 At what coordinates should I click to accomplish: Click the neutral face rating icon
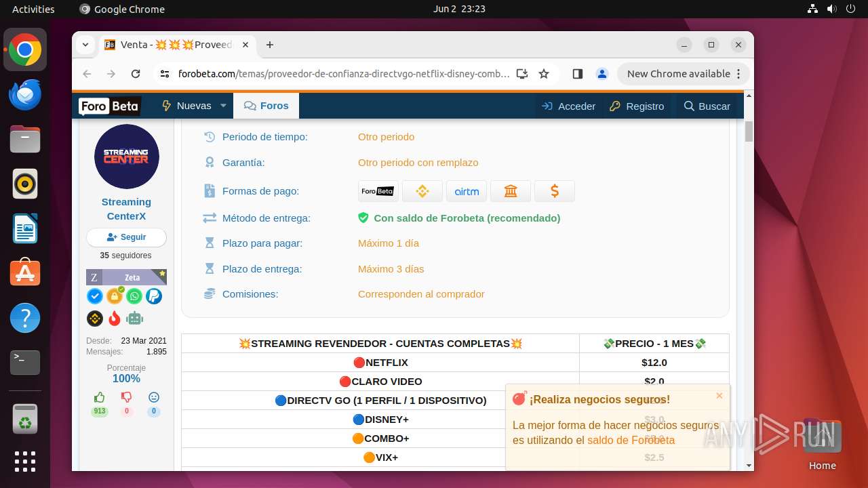pyautogui.click(x=154, y=397)
